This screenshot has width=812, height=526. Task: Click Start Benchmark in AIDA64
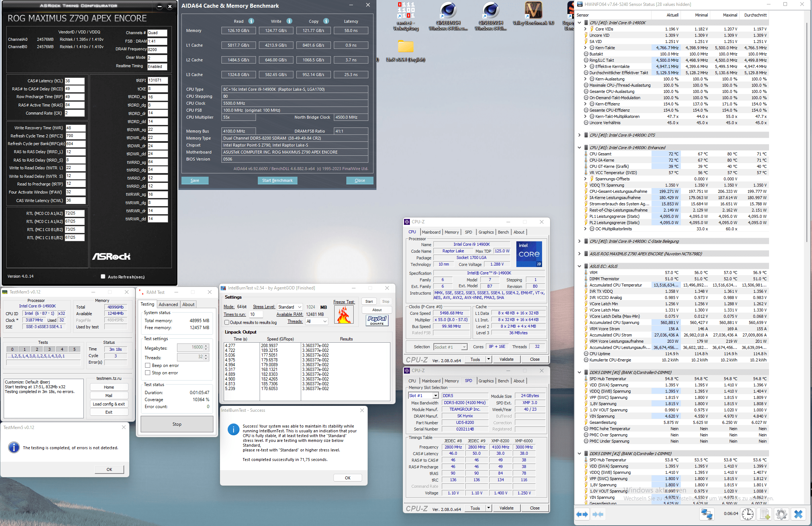tap(277, 180)
